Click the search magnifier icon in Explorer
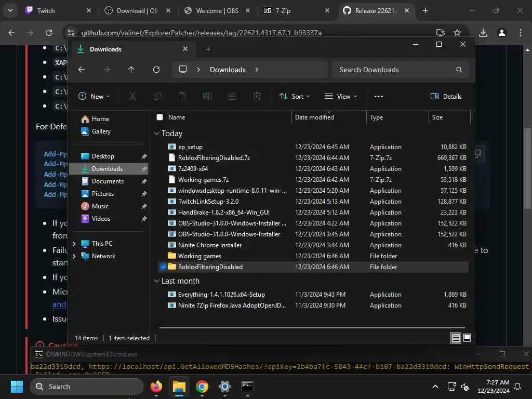This screenshot has width=532, height=399. point(459,70)
